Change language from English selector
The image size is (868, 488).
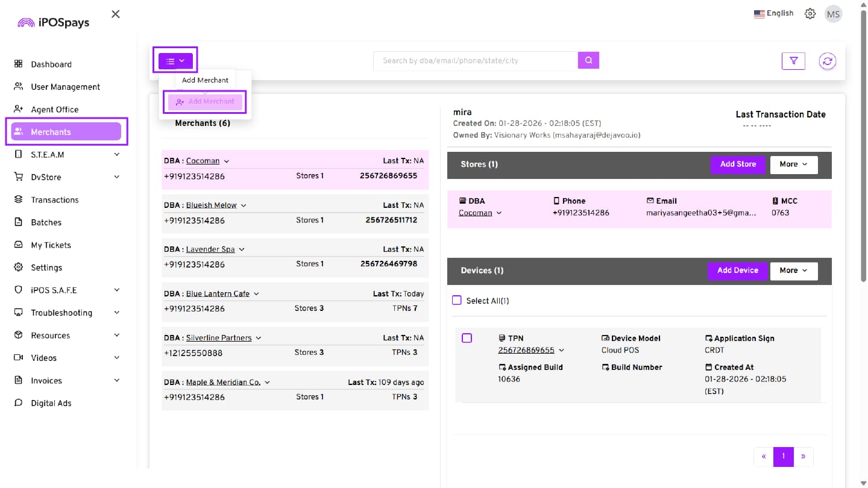click(773, 13)
